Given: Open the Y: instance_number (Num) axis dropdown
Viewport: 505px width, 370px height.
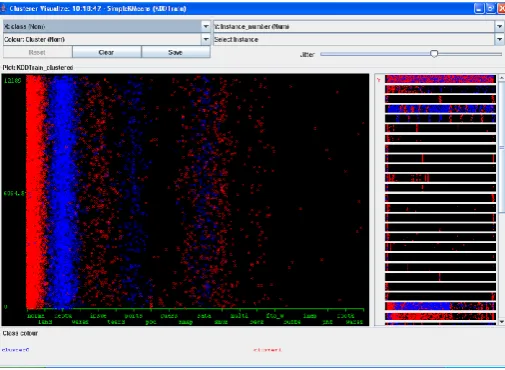Looking at the screenshot, I should (x=358, y=26).
